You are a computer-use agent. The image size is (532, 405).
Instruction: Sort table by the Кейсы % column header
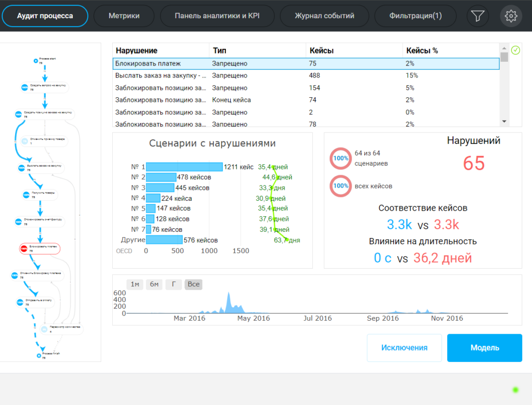(x=422, y=50)
